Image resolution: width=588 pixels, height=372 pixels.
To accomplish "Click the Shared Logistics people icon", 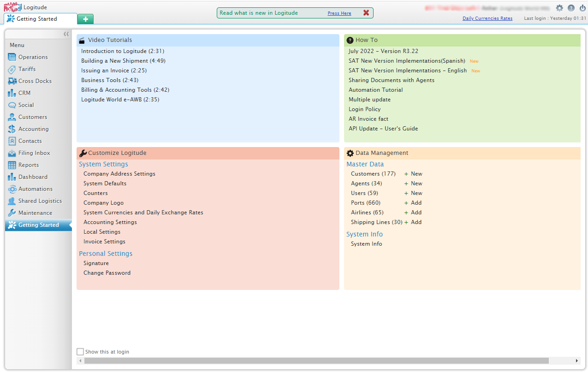I will [12, 201].
